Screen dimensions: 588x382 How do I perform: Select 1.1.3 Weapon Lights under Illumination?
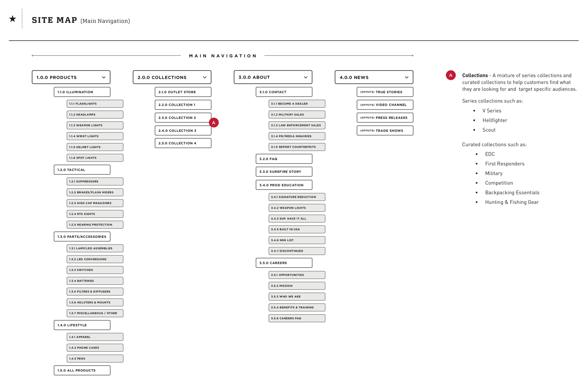95,125
